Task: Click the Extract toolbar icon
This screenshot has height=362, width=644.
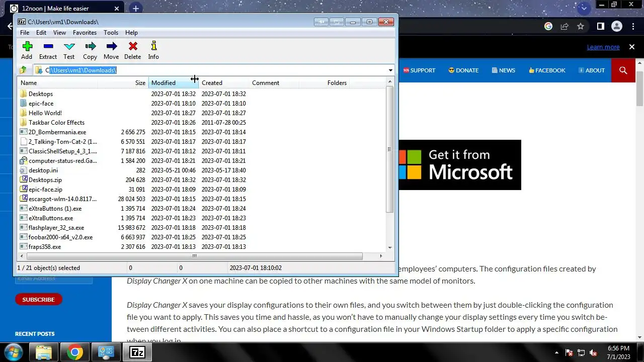Action: [x=48, y=46]
